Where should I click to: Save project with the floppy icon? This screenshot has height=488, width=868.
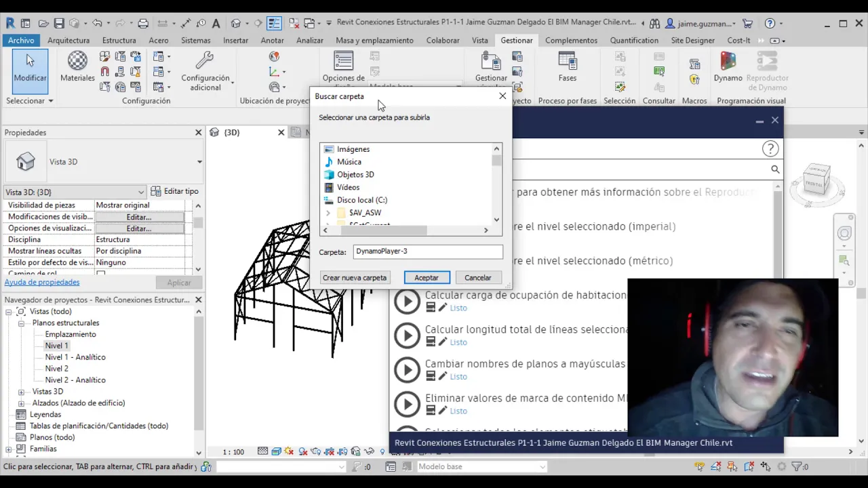[59, 23]
